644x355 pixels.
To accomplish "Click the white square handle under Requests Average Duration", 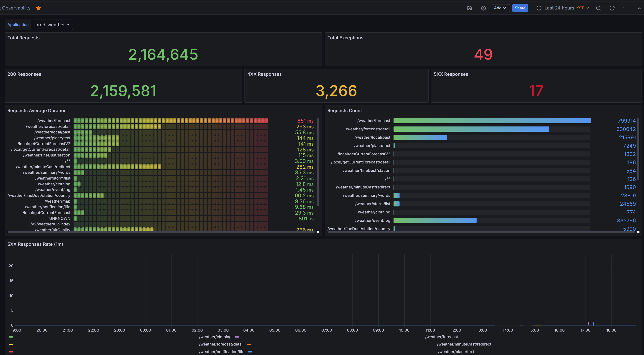I will (x=318, y=232).
